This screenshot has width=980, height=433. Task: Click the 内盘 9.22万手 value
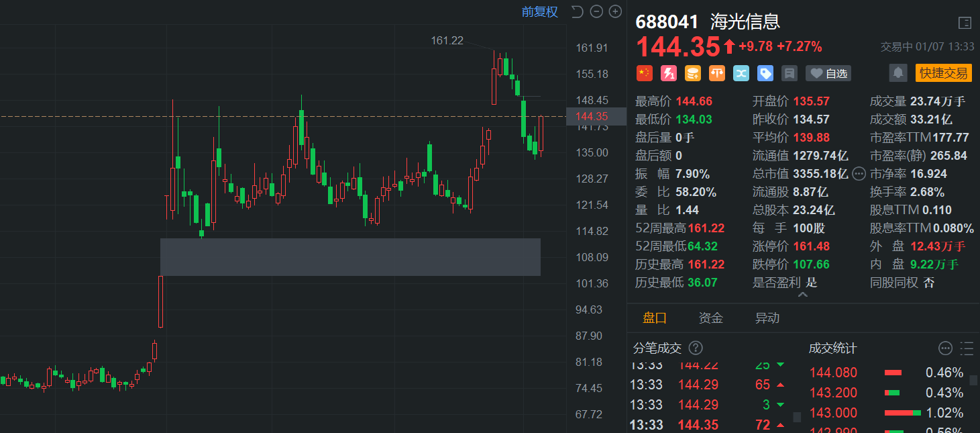click(x=934, y=264)
